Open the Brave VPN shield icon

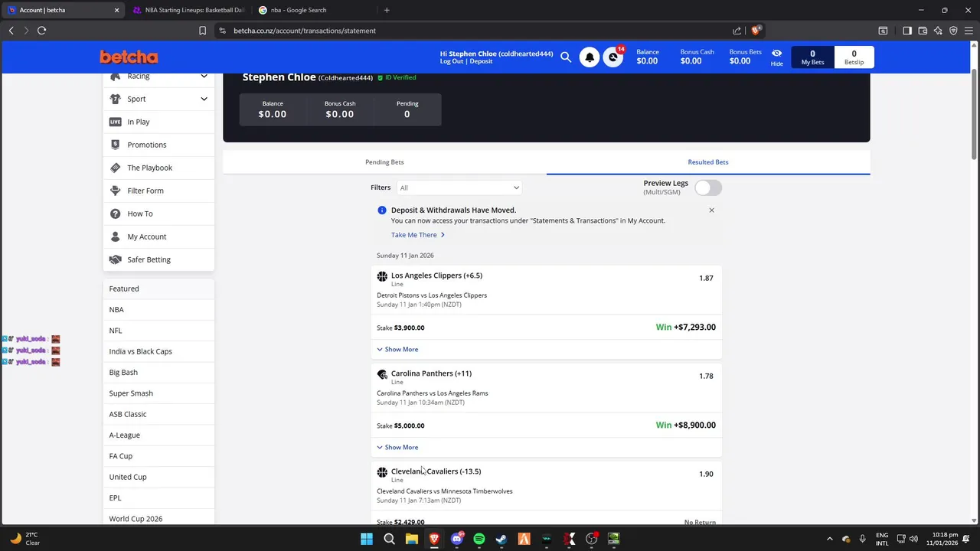(953, 31)
